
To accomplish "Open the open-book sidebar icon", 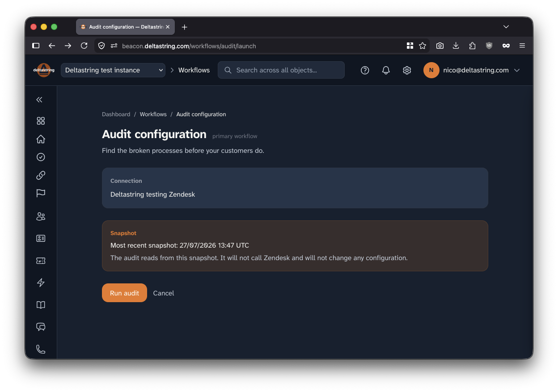I will tap(41, 305).
